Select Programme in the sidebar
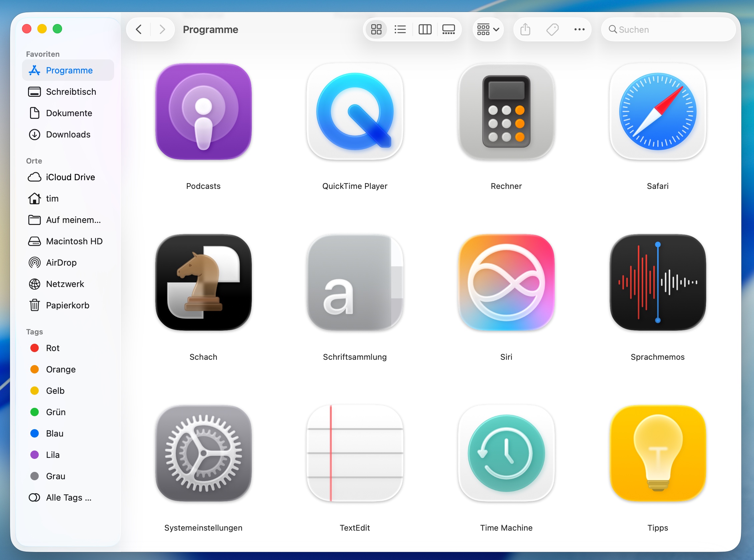This screenshot has width=754, height=560. click(68, 70)
